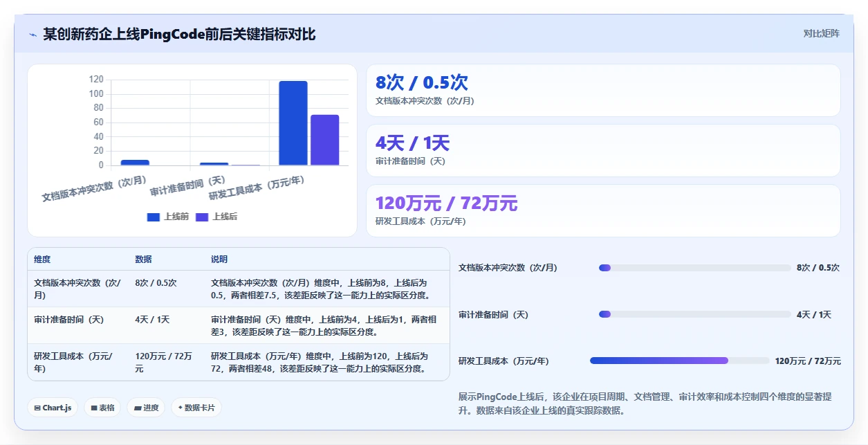Image resolution: width=868 pixels, height=445 pixels.
Task: Click the 数据 column header
Action: point(143,260)
